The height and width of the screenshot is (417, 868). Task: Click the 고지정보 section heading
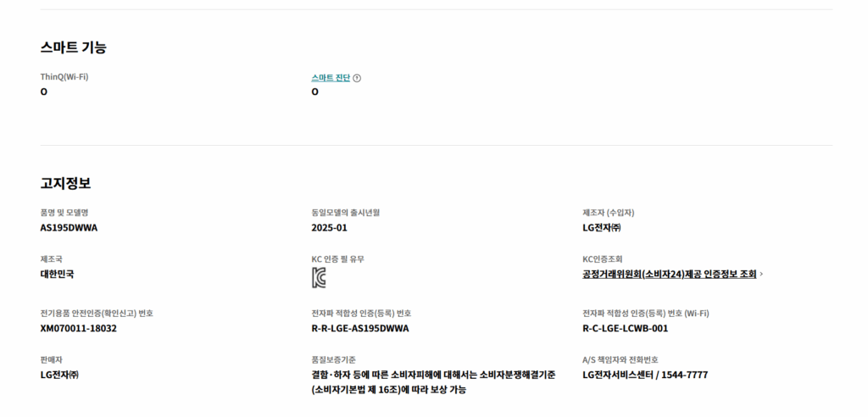tap(65, 182)
